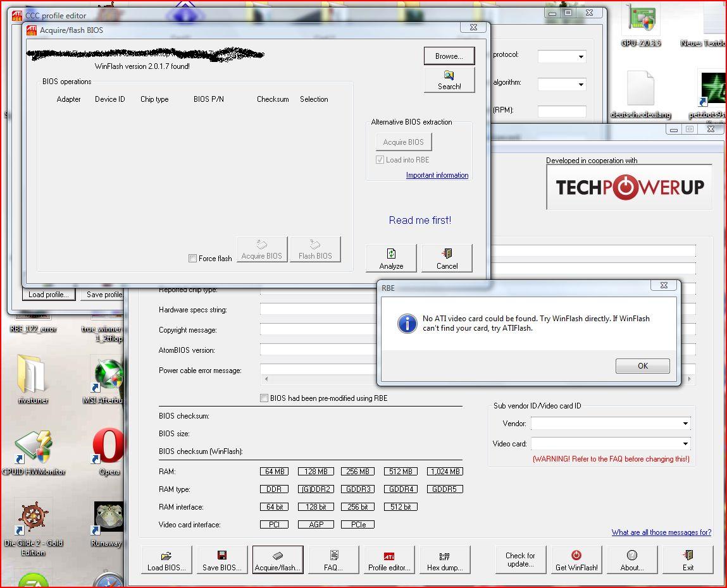Click the Check for update button

click(x=520, y=560)
